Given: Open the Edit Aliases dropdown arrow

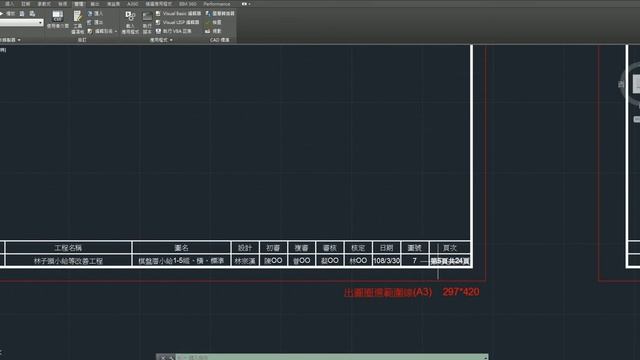Looking at the screenshot, I should click(x=116, y=31).
